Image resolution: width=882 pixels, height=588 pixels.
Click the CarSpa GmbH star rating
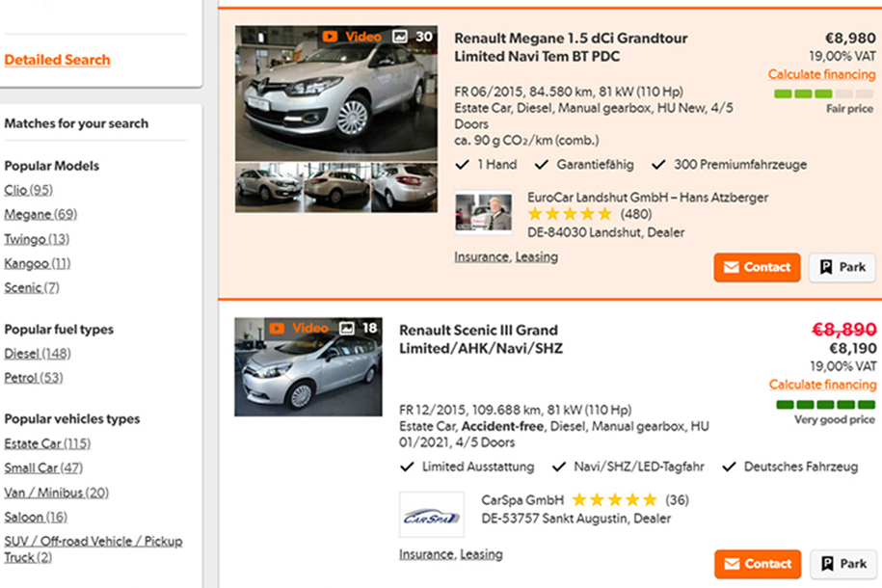614,500
